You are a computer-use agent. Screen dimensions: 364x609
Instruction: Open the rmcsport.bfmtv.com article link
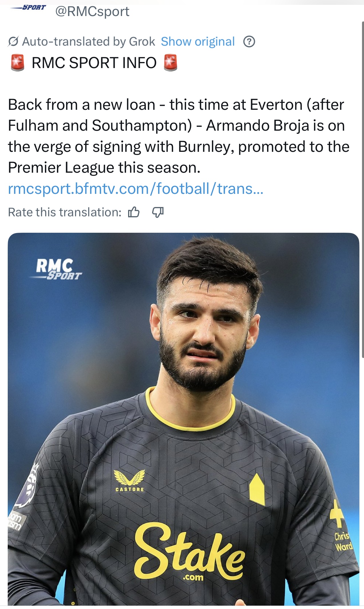pyautogui.click(x=136, y=189)
